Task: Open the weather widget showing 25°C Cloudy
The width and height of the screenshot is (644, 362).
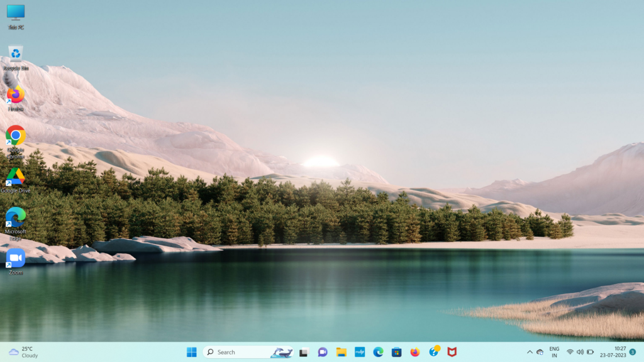Action: pyautogui.click(x=24, y=352)
